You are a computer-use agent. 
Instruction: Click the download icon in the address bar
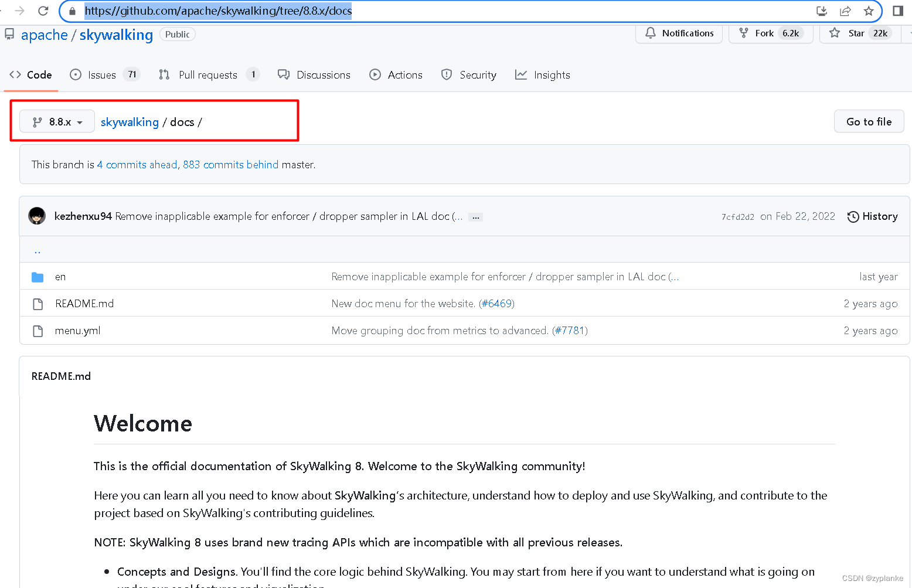point(822,11)
